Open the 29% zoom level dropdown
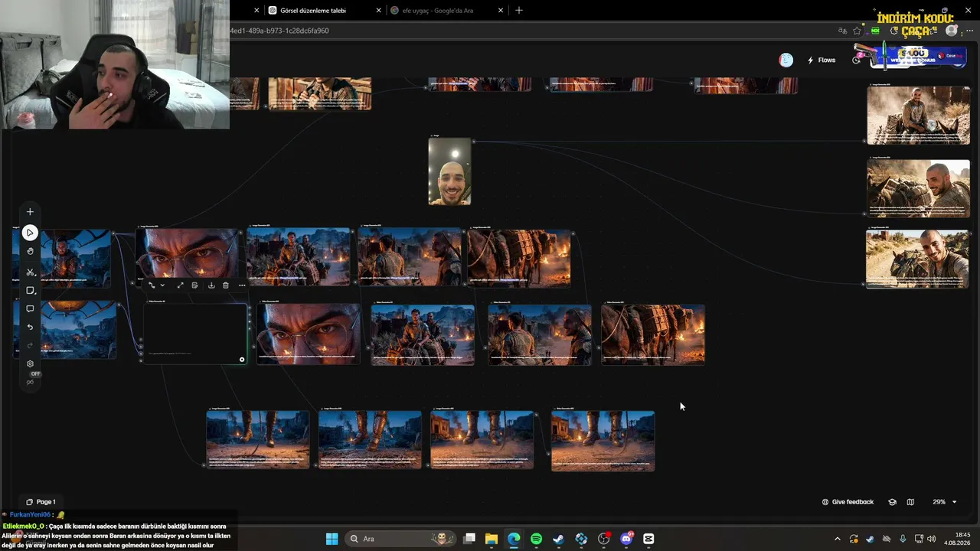 [944, 502]
